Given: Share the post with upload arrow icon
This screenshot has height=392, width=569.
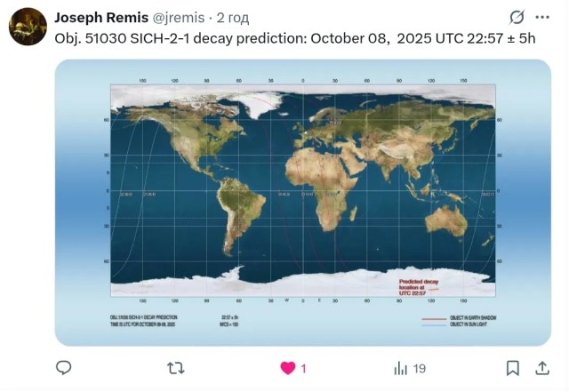Looking at the screenshot, I should [x=541, y=367].
